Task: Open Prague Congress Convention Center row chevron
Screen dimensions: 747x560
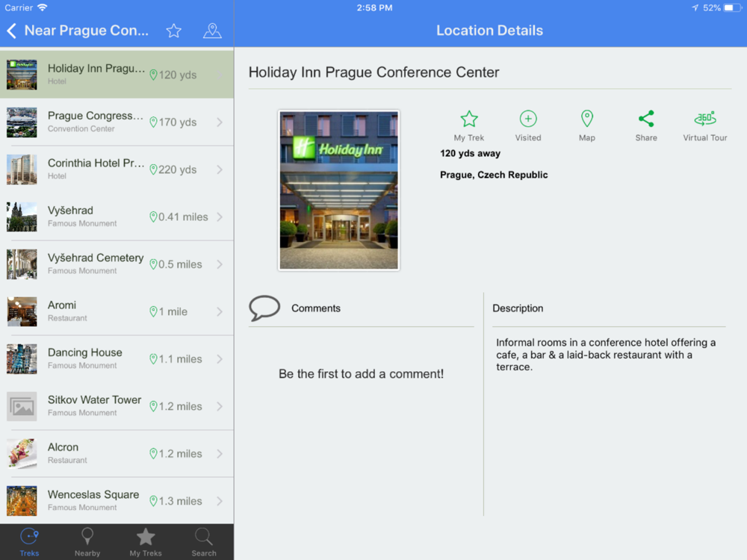Action: point(220,122)
